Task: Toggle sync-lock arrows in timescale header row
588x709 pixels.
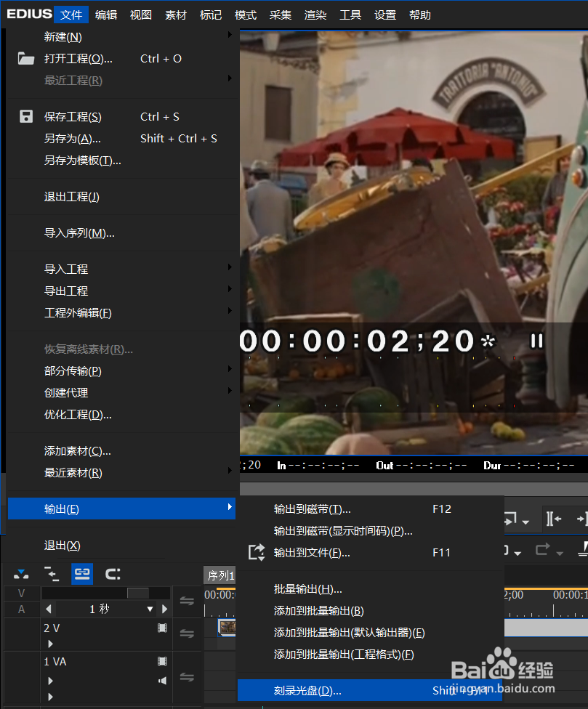Action: click(x=187, y=601)
